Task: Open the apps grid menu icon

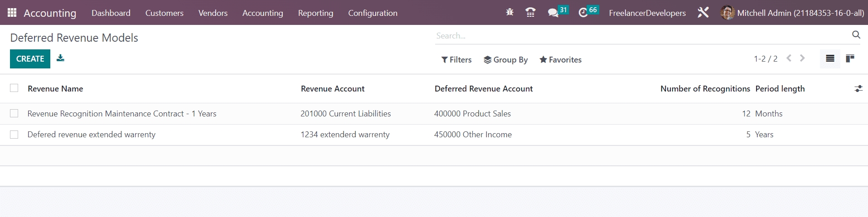Action: click(12, 13)
